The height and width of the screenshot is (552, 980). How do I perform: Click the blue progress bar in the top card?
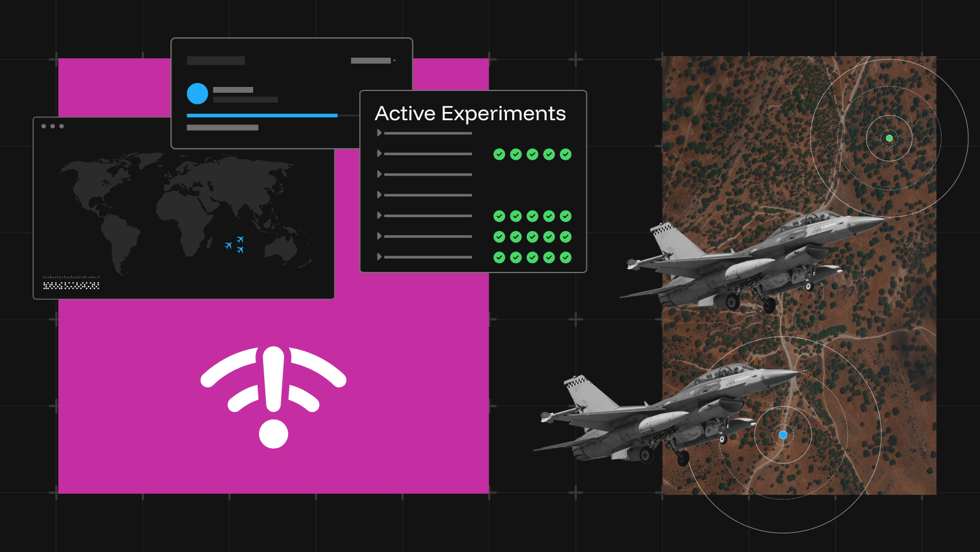pos(262,116)
